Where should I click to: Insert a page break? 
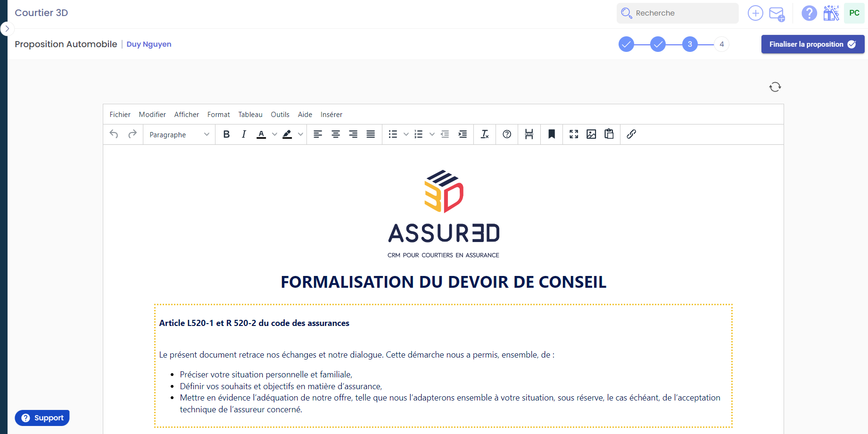[529, 134]
